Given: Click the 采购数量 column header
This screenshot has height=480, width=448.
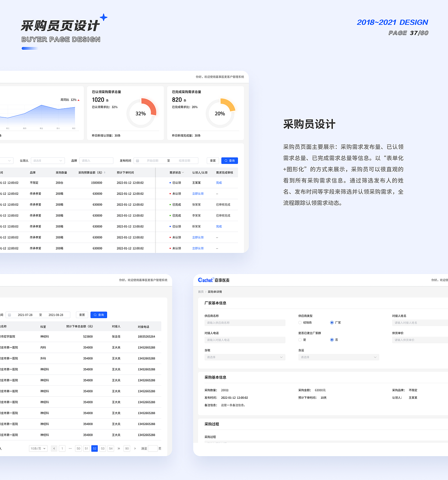Looking at the screenshot, I should [61, 173].
